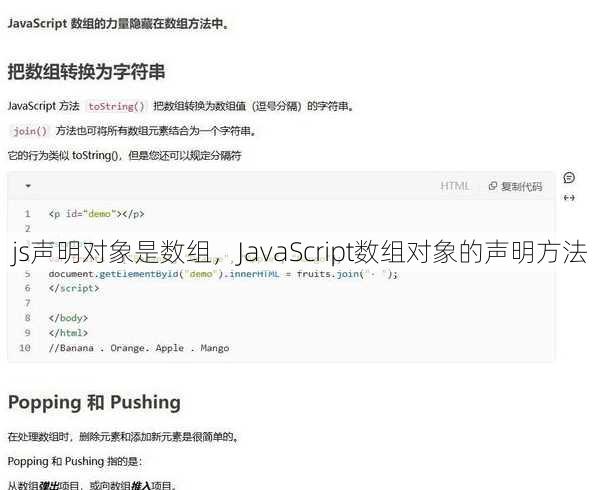Viewport: 602px width, 490px height.
Task: Click the sentence 它的行为类似 toString()
Action: (x=124, y=156)
